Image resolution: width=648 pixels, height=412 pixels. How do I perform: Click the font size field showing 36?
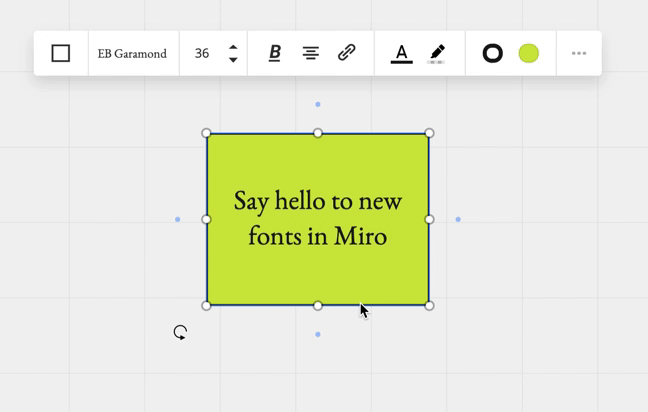tap(202, 54)
